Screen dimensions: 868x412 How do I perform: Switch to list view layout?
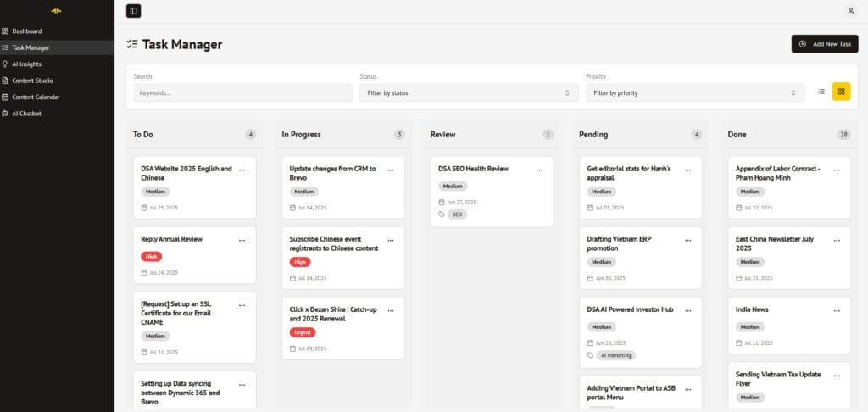click(x=821, y=92)
